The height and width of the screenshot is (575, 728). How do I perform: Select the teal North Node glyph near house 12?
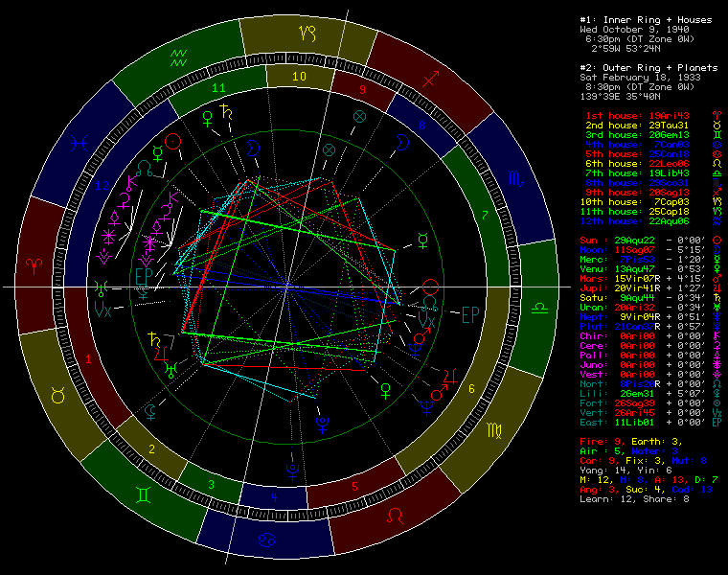click(145, 168)
